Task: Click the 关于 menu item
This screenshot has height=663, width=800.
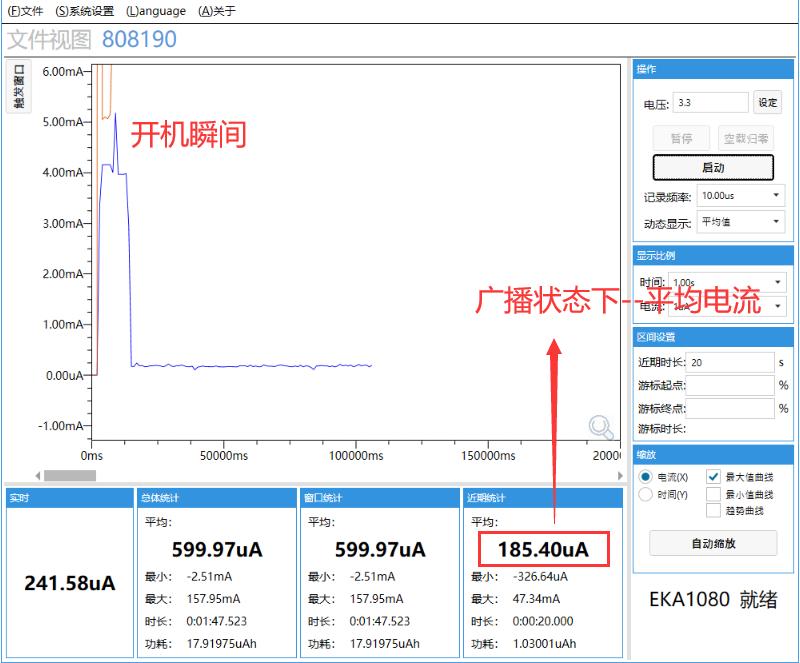Action: [213, 11]
